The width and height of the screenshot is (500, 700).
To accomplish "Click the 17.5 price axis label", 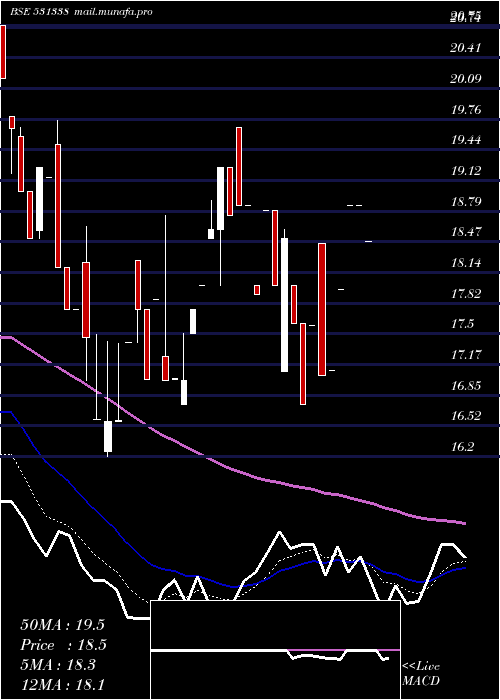I will 462,324.
